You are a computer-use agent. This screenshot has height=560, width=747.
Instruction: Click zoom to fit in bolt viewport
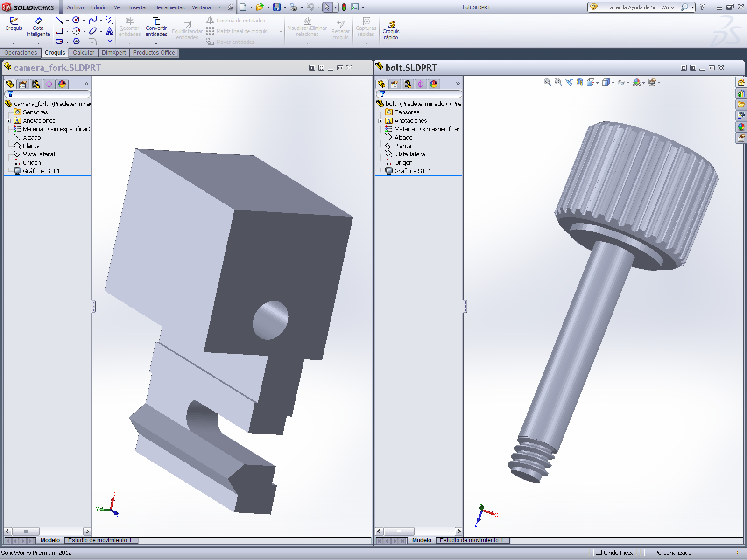tap(547, 83)
